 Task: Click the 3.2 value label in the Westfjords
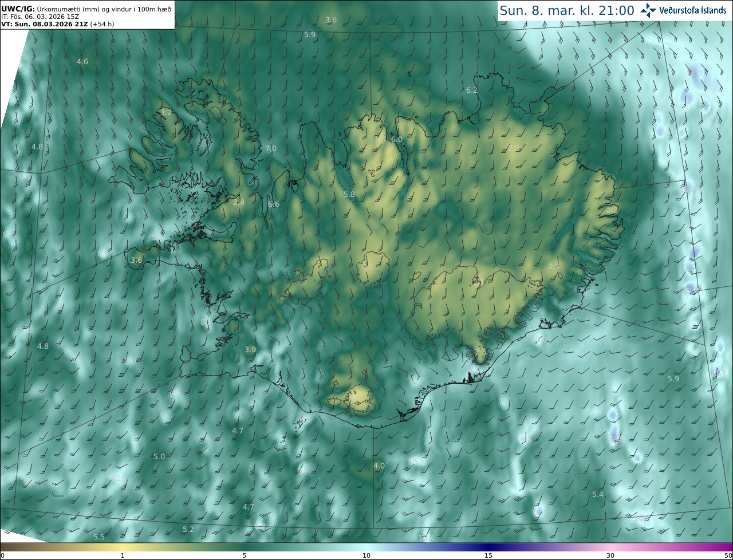click(166, 112)
